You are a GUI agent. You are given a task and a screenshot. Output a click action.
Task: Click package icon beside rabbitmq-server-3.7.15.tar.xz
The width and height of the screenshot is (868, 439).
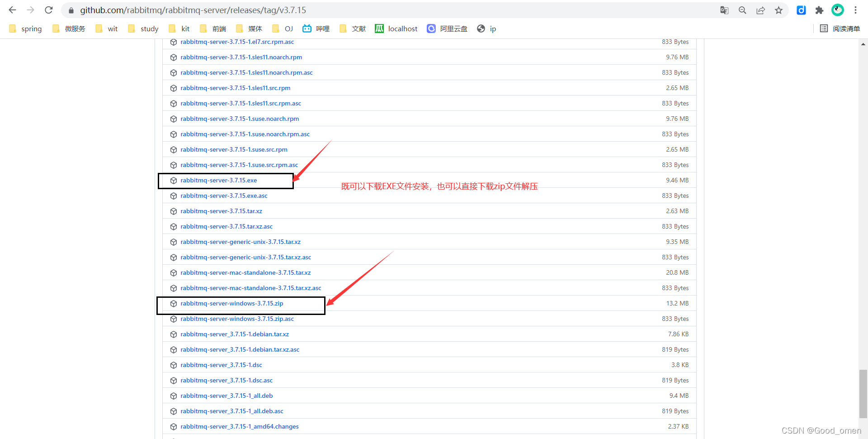point(174,211)
